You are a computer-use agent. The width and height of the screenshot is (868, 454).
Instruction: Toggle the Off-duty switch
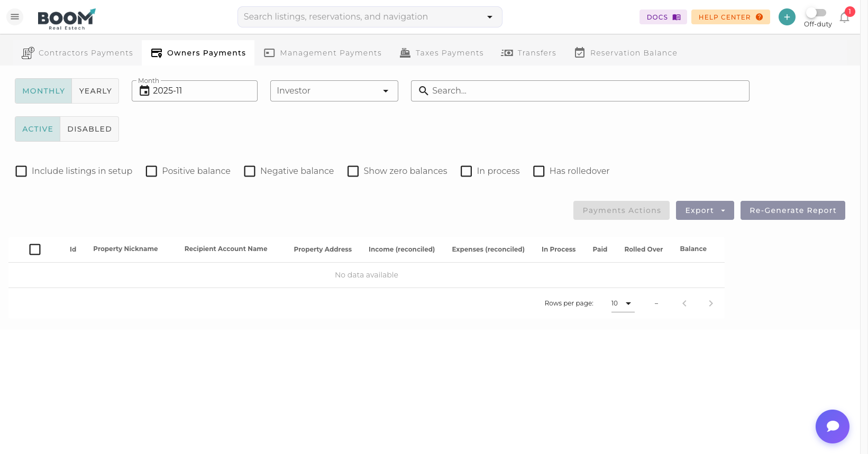pyautogui.click(x=816, y=13)
